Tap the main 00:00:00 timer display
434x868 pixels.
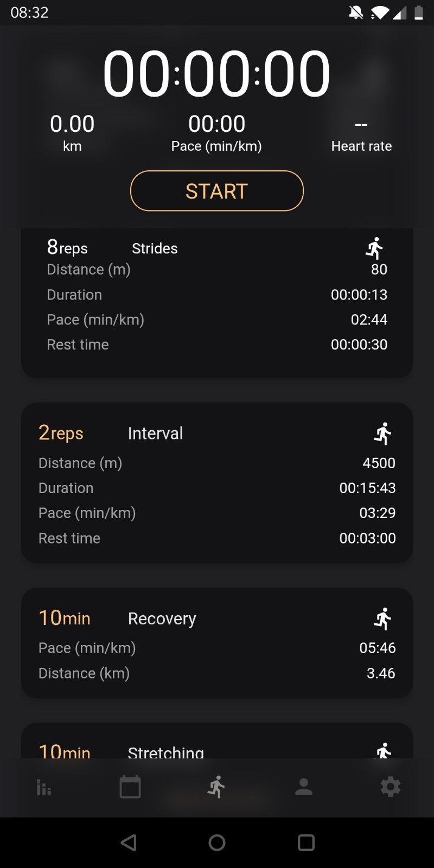click(x=216, y=74)
